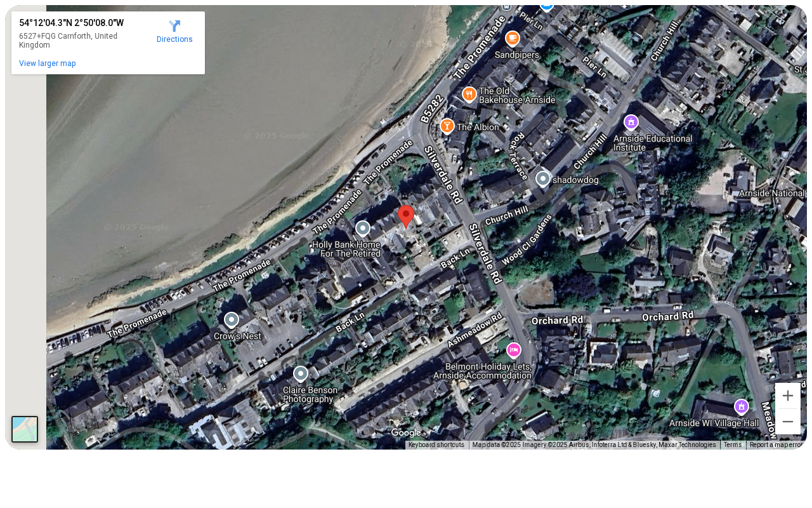Viewport: 812px width, 508px height.
Task: Click the Crow's Nest place marker
Action: 232,320
